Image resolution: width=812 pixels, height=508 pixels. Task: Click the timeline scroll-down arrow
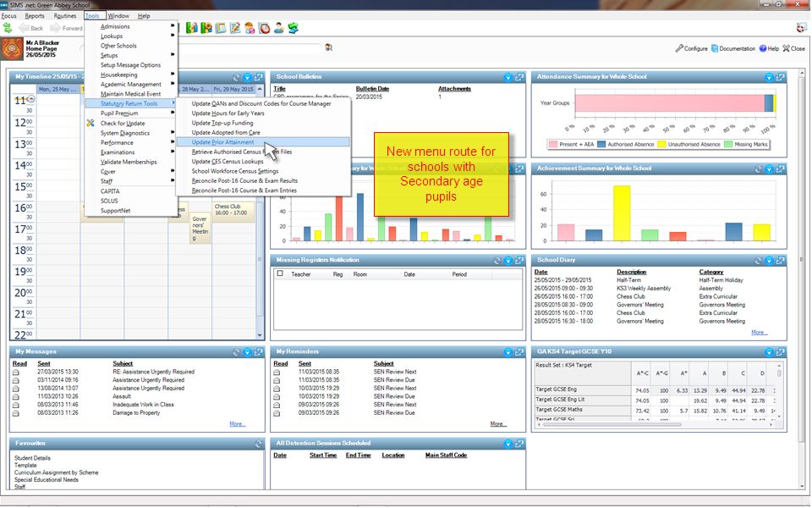pyautogui.click(x=260, y=335)
